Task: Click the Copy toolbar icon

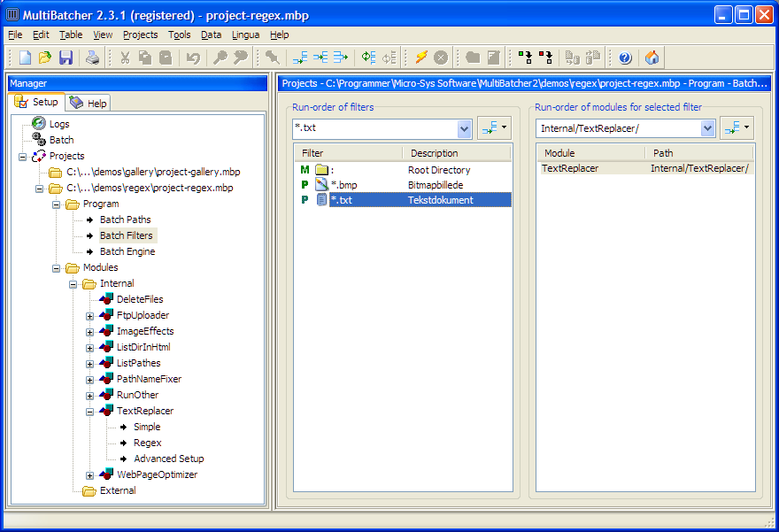Action: tap(145, 58)
